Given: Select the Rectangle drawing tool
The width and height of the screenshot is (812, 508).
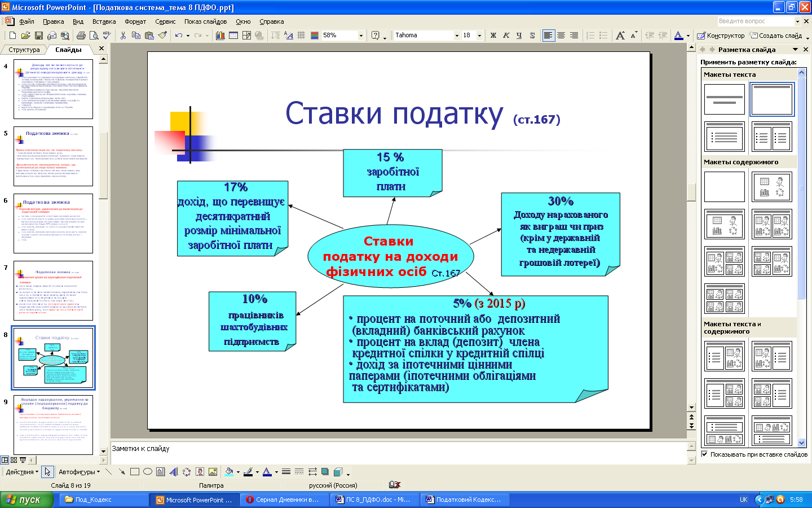Looking at the screenshot, I should [134, 472].
